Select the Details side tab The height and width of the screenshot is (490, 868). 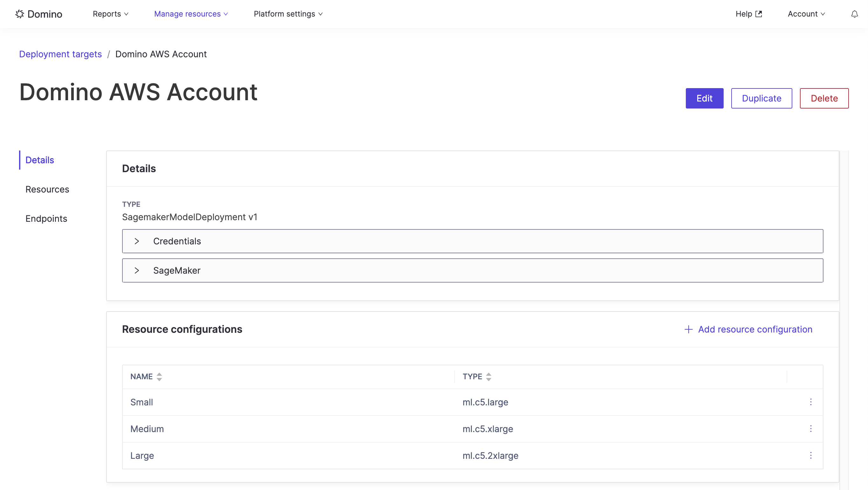[x=40, y=160]
